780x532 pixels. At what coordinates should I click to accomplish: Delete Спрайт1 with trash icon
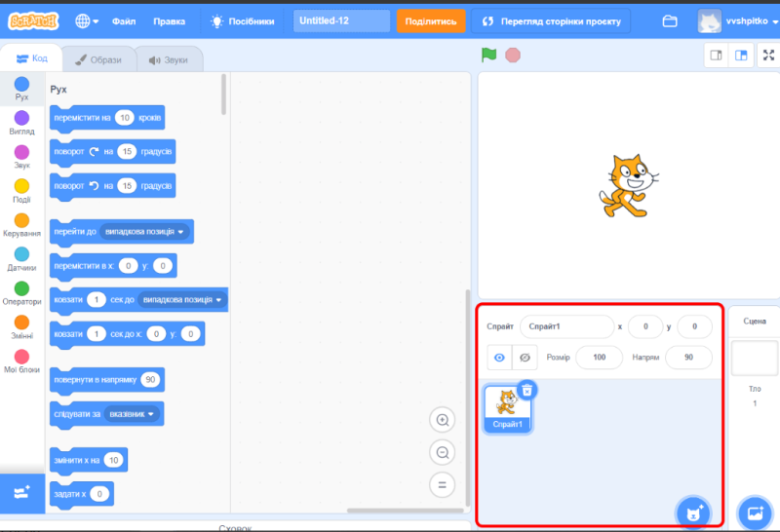point(526,390)
